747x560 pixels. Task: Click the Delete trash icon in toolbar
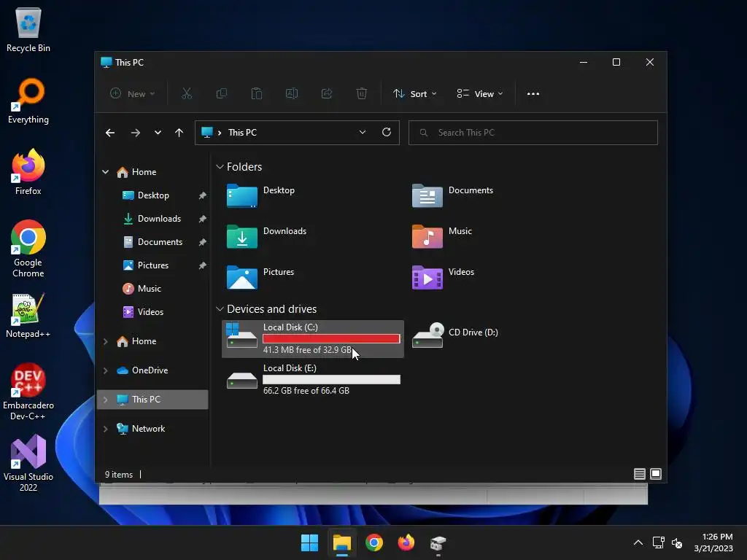[x=362, y=94]
